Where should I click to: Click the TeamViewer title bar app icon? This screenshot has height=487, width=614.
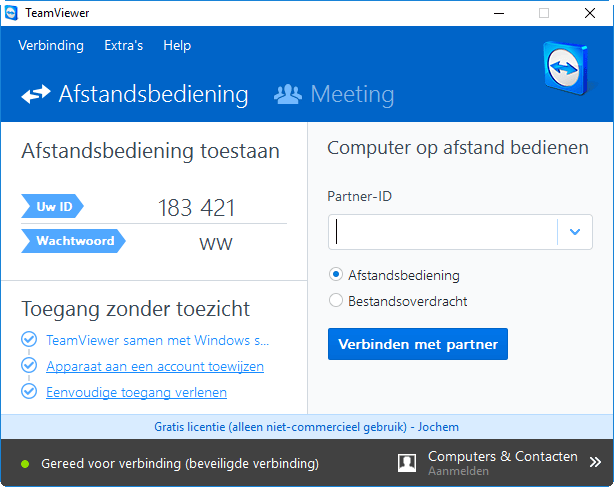[x=12, y=13]
